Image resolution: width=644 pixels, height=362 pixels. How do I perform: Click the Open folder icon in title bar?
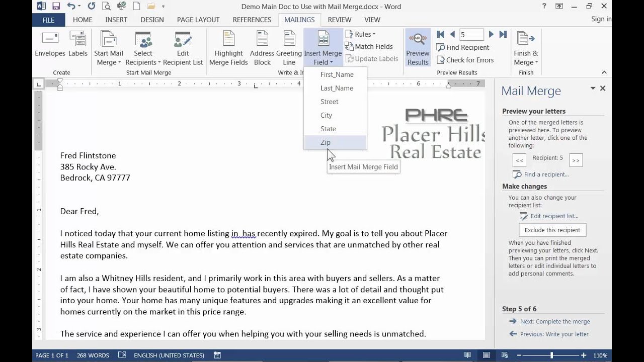pos(151,7)
